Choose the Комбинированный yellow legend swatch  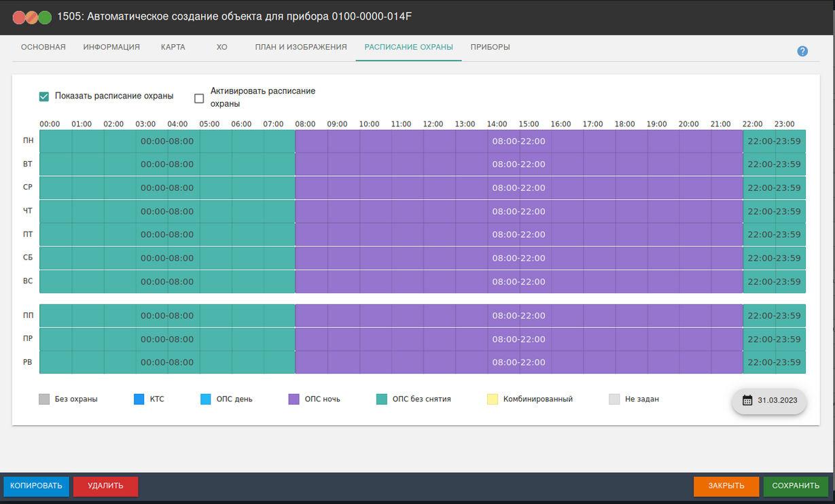[493, 399]
